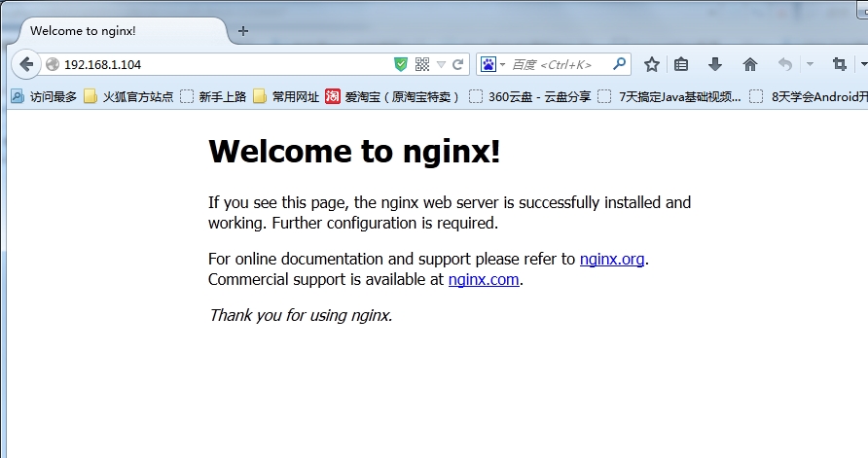Go to home page icon

(750, 65)
